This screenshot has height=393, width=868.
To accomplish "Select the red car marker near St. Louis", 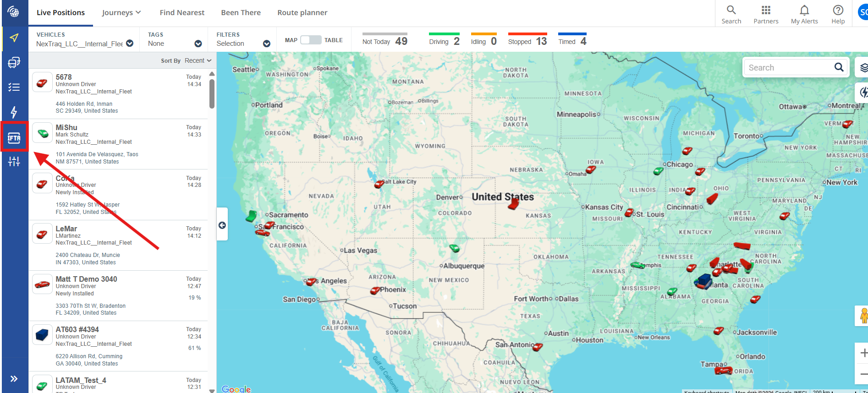I will [629, 213].
